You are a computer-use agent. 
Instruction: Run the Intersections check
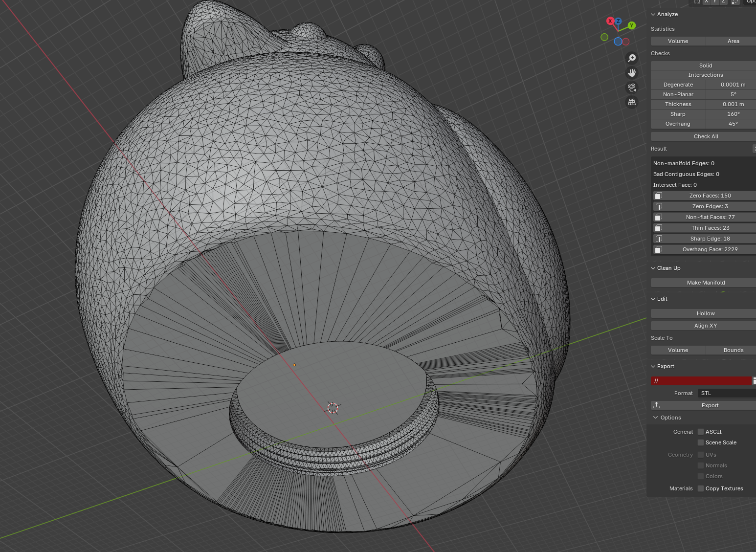[x=703, y=75]
